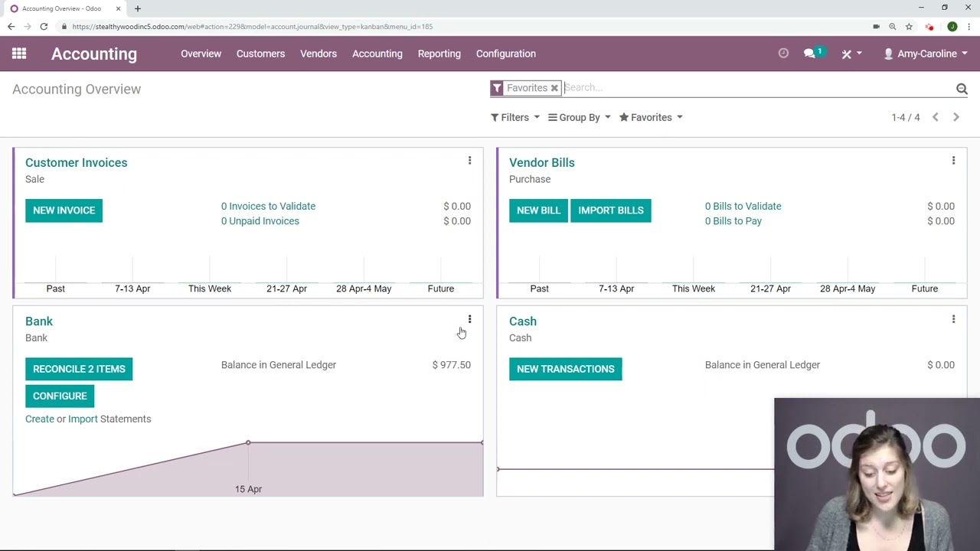This screenshot has height=551, width=980.
Task: Click the Configure button on Bank
Action: click(60, 396)
